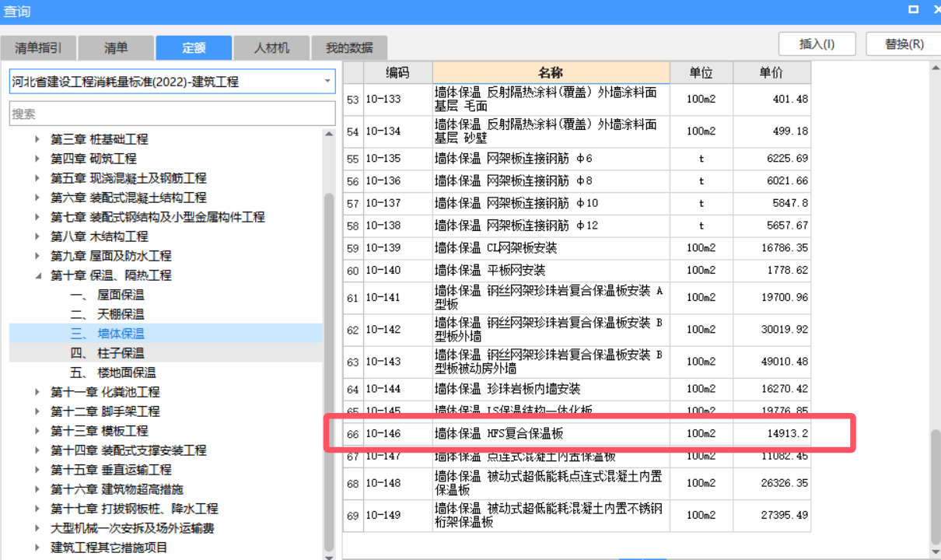Switch to the 清单指引 tab
941x560 pixels.
click(x=38, y=47)
